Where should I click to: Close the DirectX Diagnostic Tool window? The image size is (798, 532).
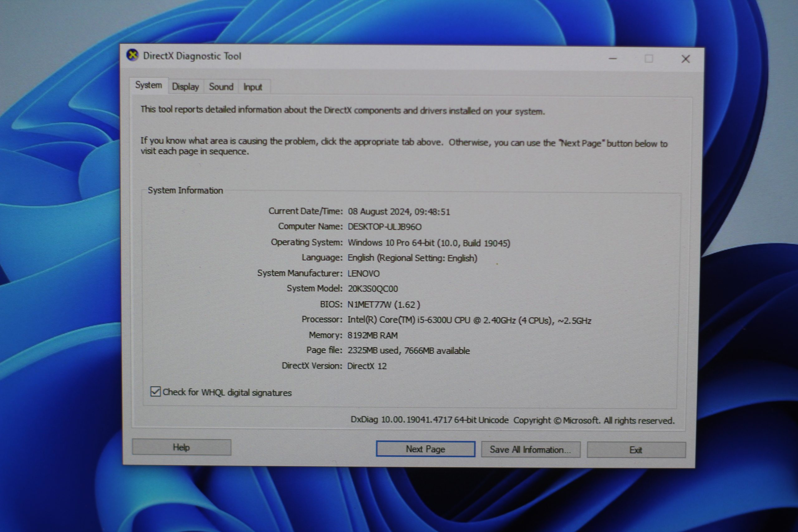tap(685, 59)
